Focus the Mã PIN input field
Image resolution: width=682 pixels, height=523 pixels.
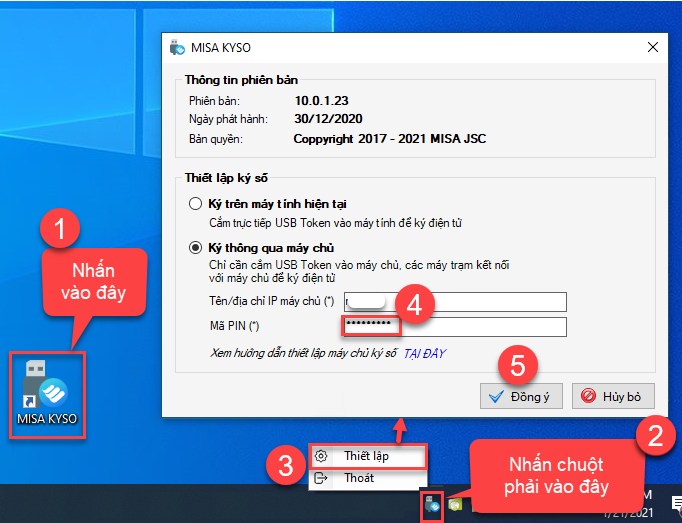455,327
